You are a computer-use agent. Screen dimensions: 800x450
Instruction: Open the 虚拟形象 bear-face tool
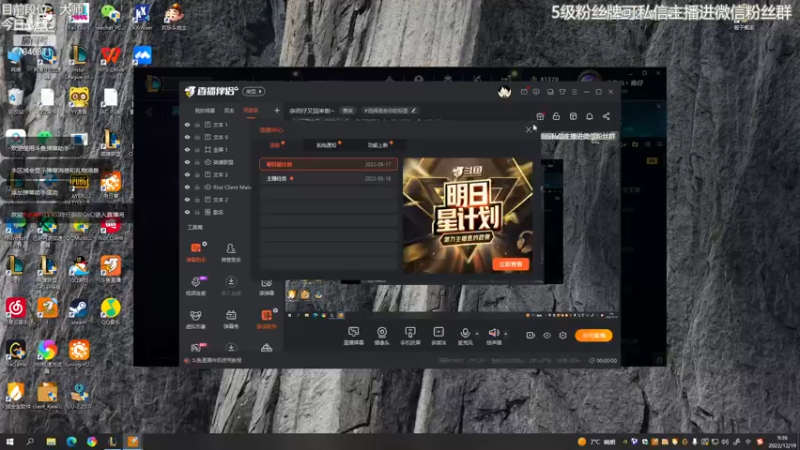point(196,319)
